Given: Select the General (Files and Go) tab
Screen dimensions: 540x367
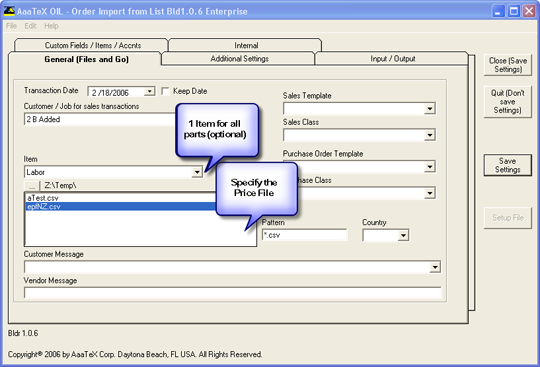Looking at the screenshot, I should pos(86,59).
